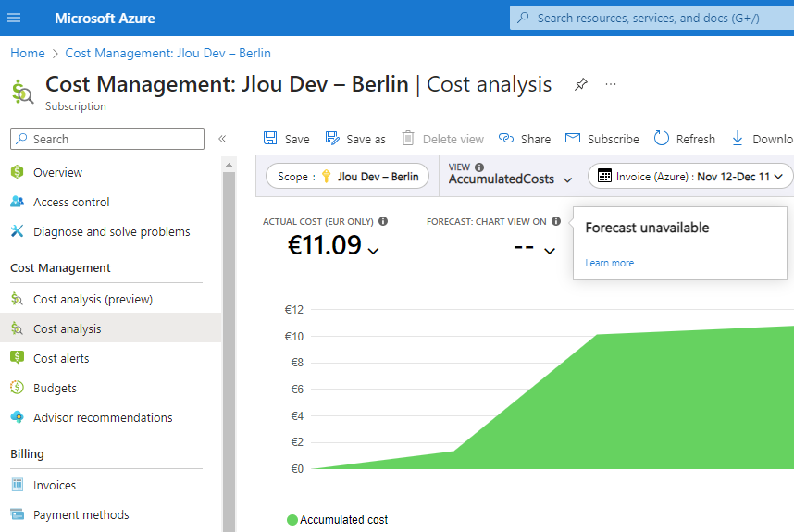Refresh the cost data
Screen dimensions: 794x532
tap(685, 139)
